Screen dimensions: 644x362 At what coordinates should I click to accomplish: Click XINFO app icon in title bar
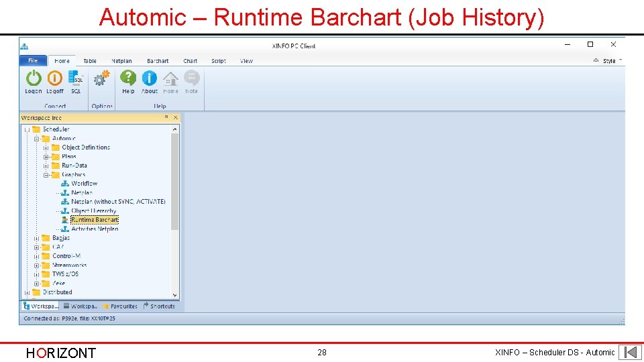[x=24, y=46]
